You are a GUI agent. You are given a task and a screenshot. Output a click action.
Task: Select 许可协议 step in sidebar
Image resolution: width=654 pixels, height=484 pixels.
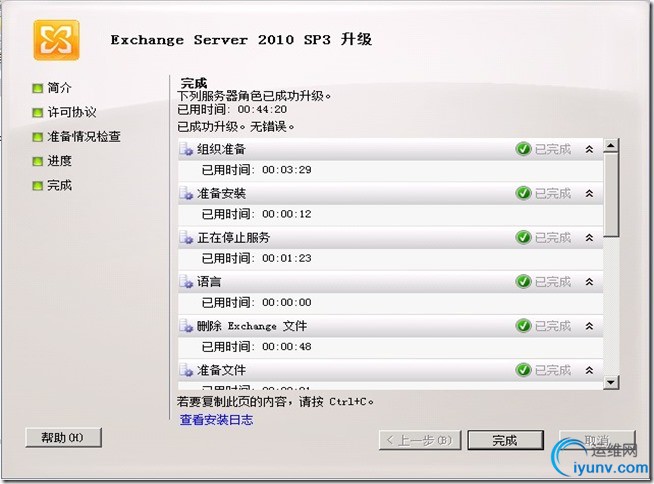click(x=71, y=112)
